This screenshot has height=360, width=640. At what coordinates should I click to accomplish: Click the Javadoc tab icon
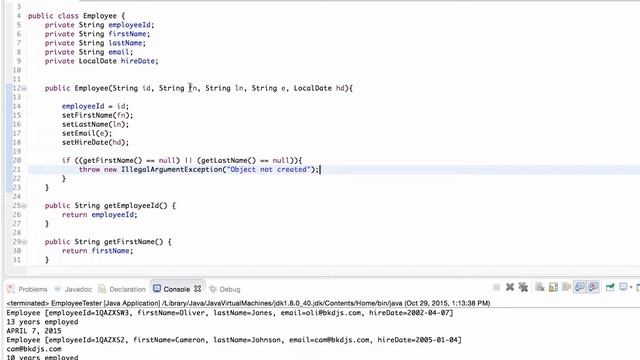58,289
